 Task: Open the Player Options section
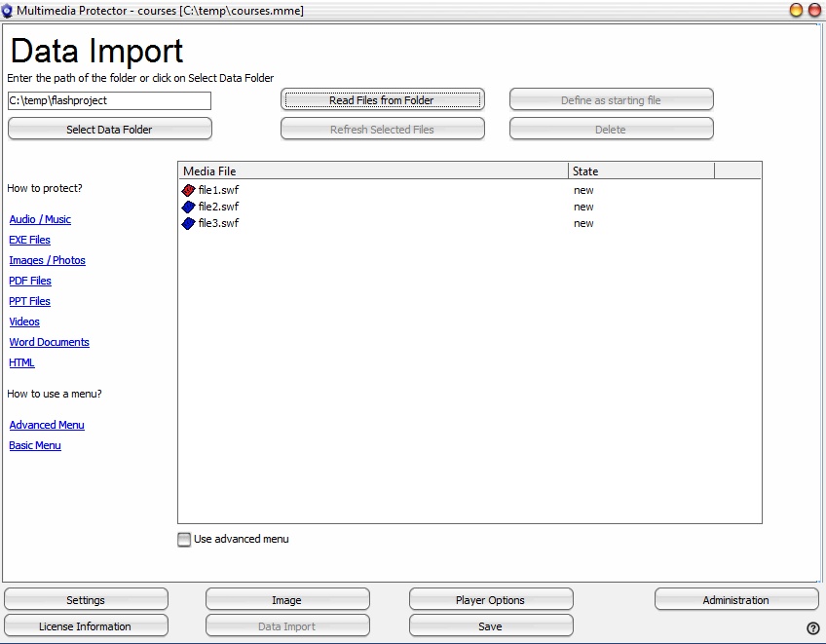[490, 600]
